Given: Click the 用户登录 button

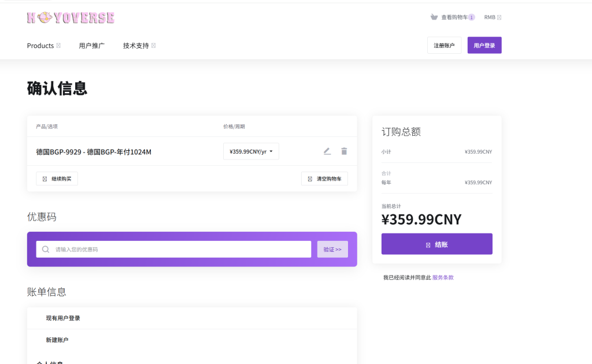Looking at the screenshot, I should pos(484,45).
